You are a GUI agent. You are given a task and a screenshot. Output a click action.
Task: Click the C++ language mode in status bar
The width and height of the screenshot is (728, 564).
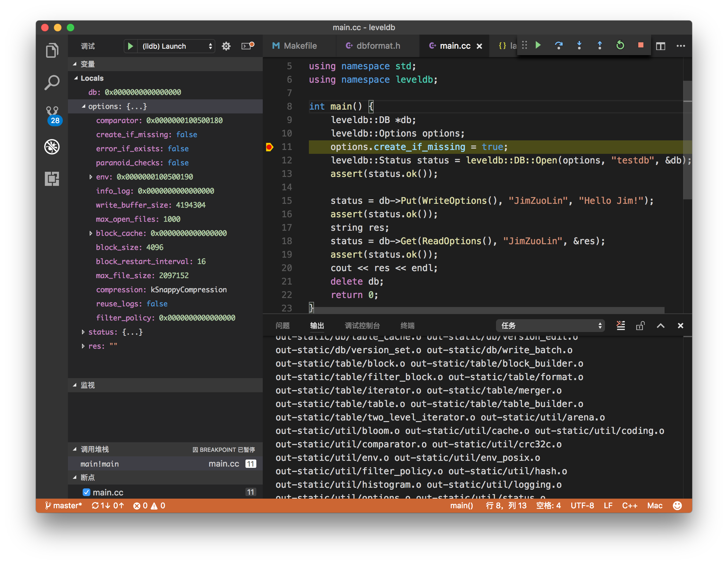click(x=629, y=506)
